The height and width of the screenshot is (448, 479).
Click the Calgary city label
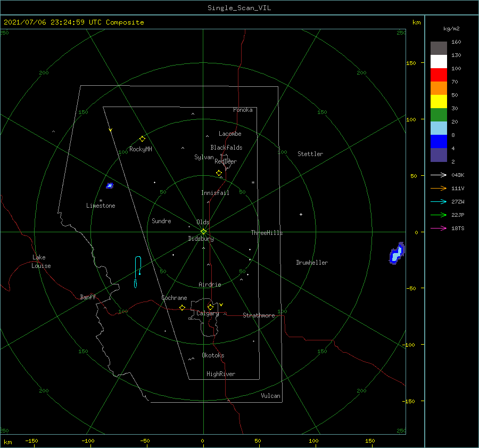208,313
